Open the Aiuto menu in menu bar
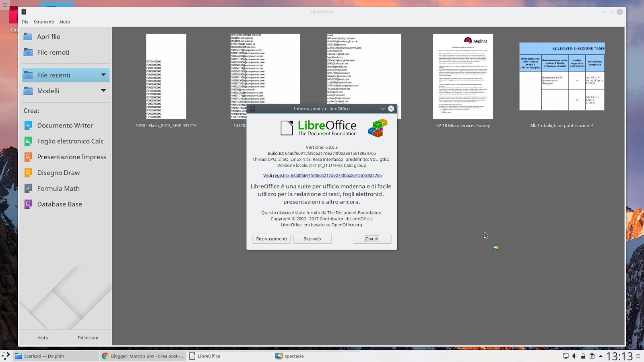Screen dimensions: 644x362 pyautogui.click(x=64, y=22)
